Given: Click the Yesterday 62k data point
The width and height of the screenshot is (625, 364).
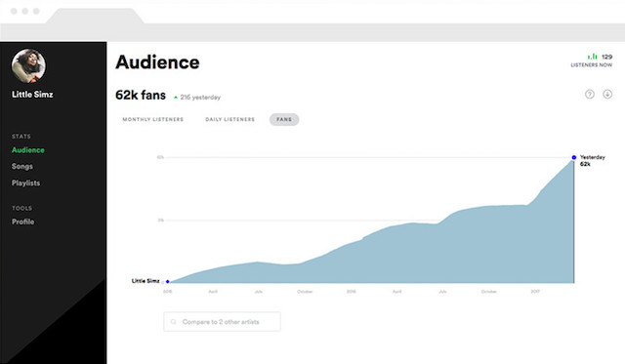Looking at the screenshot, I should pos(574,158).
